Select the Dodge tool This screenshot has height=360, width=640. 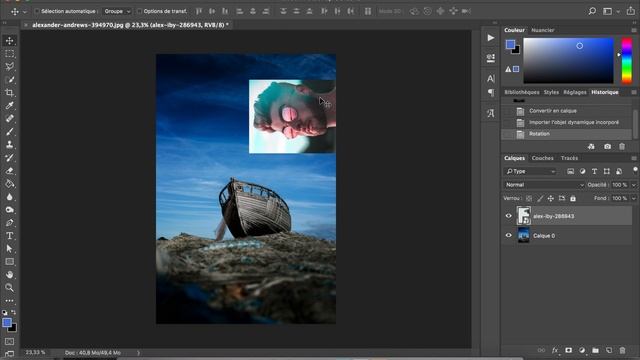point(9,210)
